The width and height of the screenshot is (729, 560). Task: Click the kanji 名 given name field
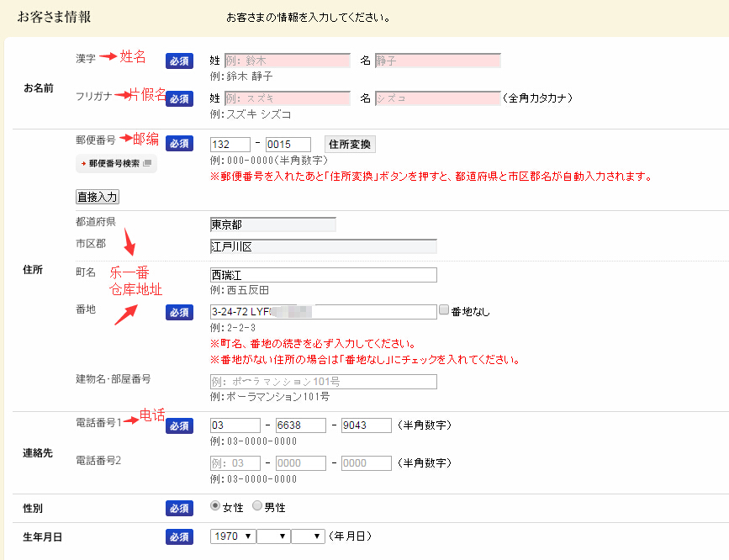[437, 61]
